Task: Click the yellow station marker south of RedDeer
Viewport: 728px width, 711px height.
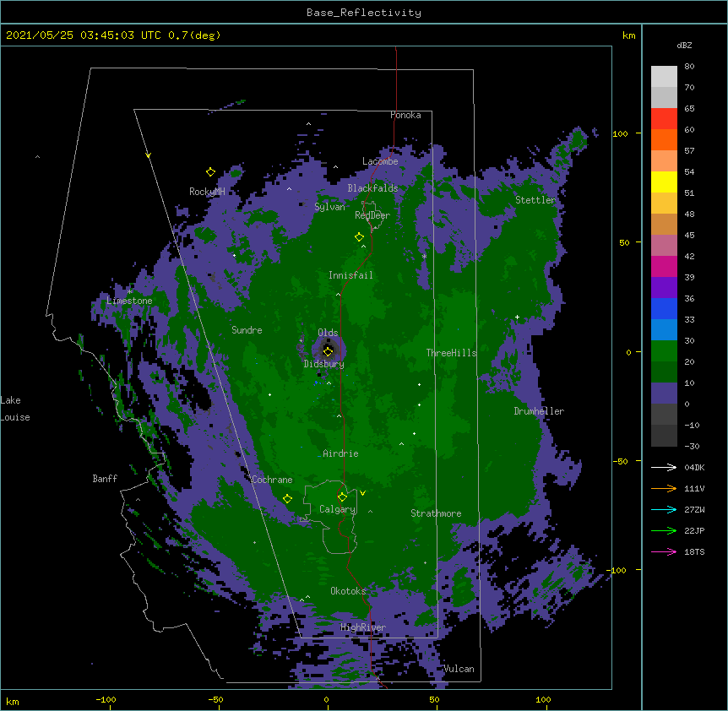Action: [x=359, y=237]
